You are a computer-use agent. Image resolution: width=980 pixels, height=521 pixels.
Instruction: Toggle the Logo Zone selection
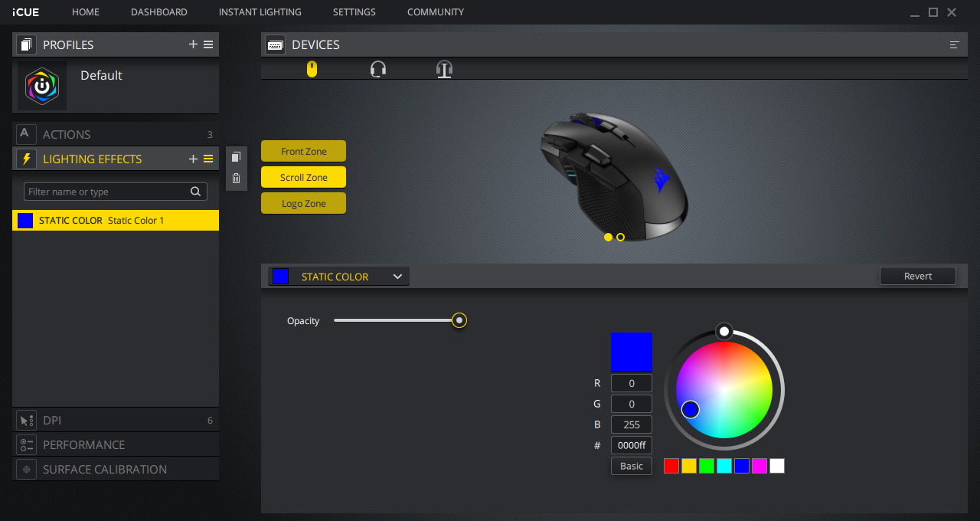click(303, 203)
